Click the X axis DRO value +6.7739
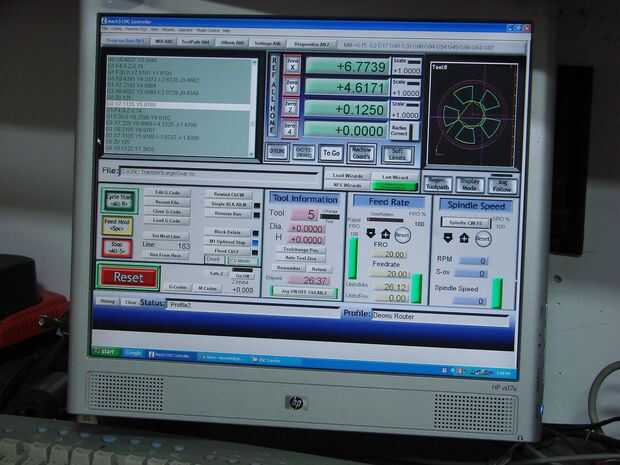The image size is (620, 465). (x=348, y=66)
